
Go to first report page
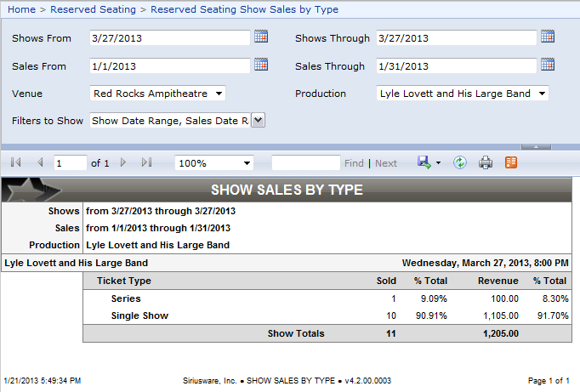(x=16, y=162)
